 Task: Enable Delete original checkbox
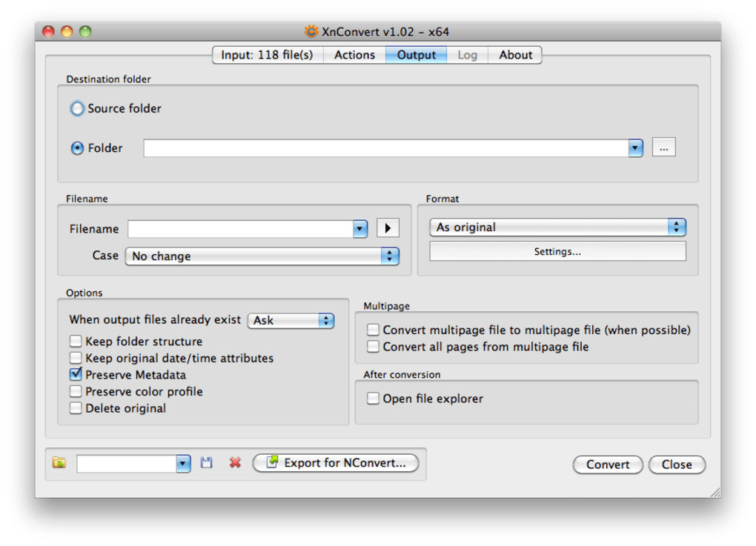coord(76,408)
